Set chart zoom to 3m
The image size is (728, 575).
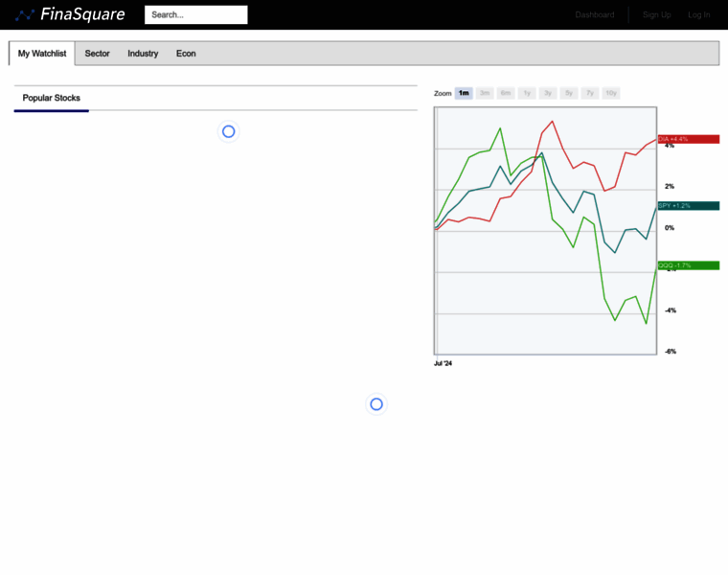point(485,93)
